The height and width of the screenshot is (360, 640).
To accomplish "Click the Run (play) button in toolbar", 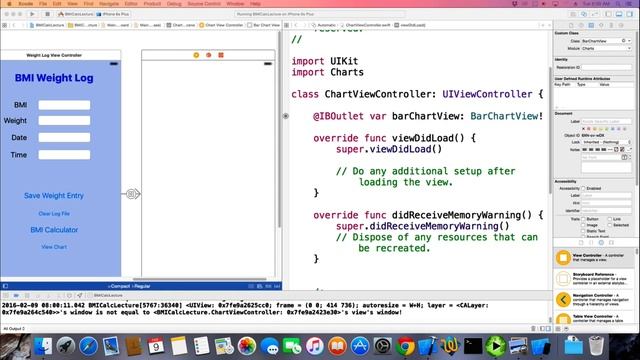I will tap(32, 14).
